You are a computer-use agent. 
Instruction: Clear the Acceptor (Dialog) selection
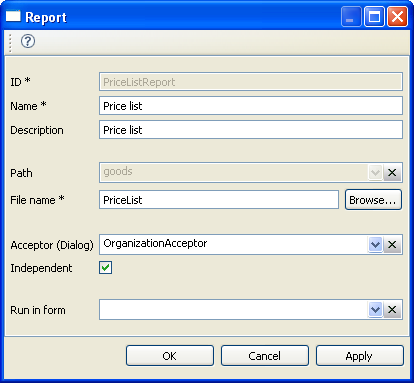(x=392, y=245)
